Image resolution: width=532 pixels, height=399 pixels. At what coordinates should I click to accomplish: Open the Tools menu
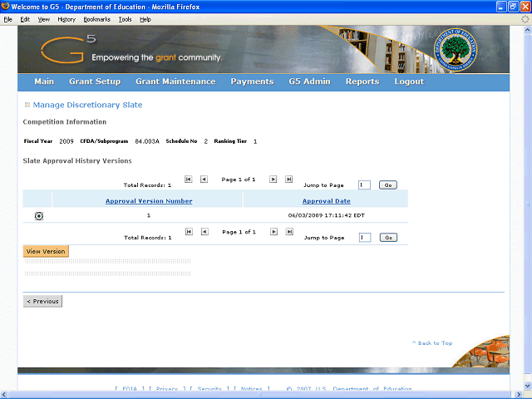[x=125, y=19]
